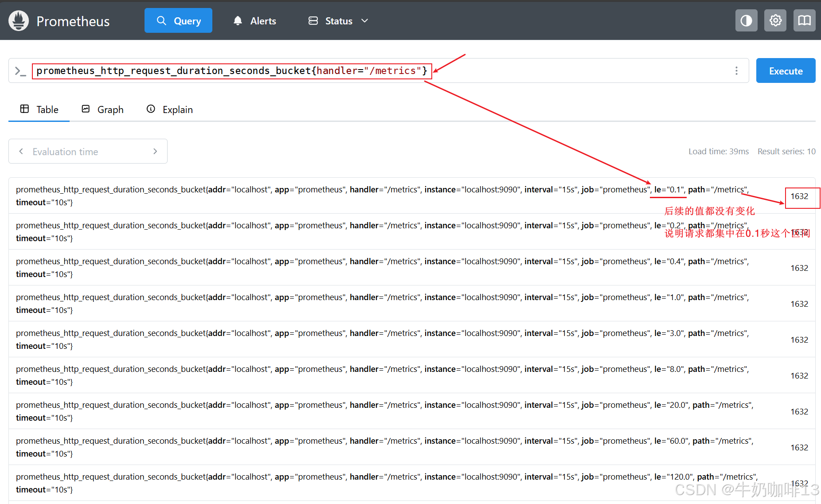Image resolution: width=821 pixels, height=504 pixels.
Task: Click the "Result series: 10" text
Action: 786,152
